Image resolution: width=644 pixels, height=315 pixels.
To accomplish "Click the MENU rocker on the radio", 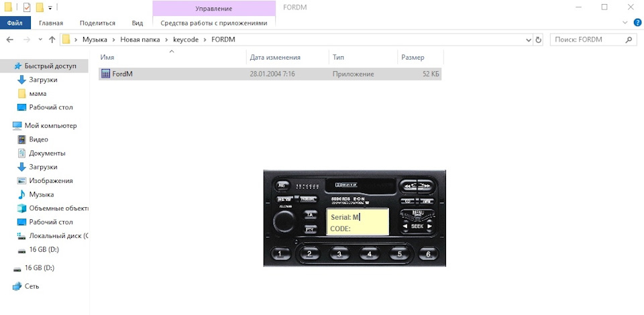I will tap(417, 214).
